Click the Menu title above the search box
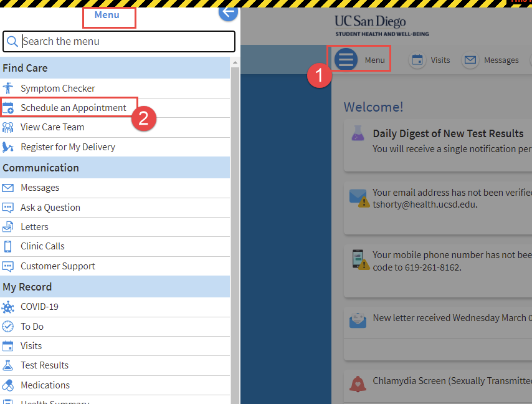This screenshot has width=532, height=404. (107, 15)
